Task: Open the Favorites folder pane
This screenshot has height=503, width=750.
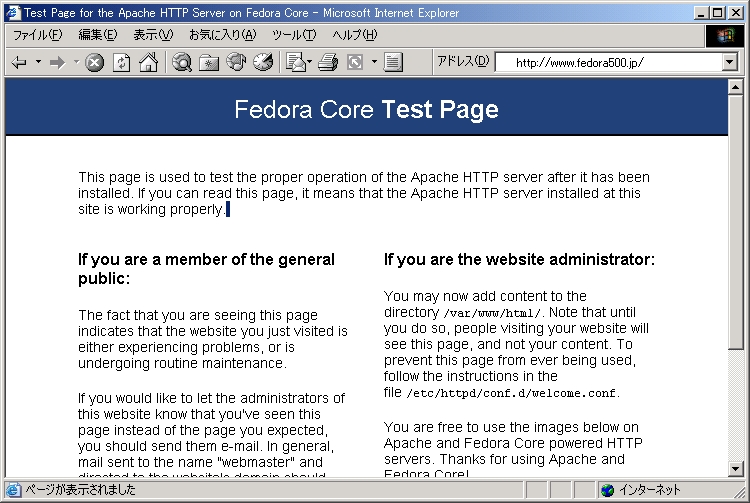Action: point(209,63)
